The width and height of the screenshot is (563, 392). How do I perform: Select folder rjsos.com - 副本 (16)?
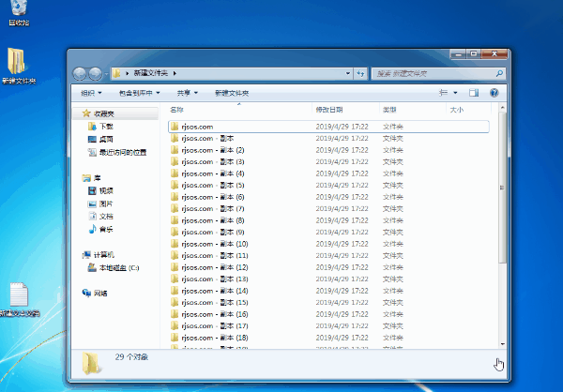[328, 314]
